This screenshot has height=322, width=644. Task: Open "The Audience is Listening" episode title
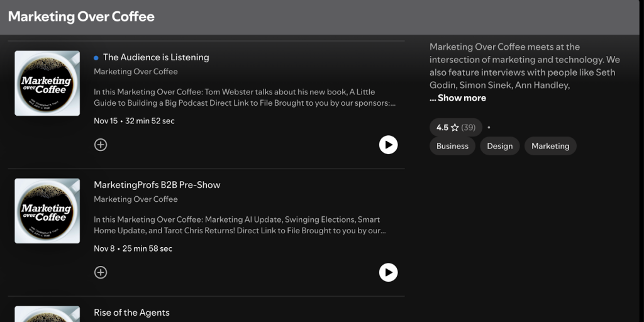[155, 57]
